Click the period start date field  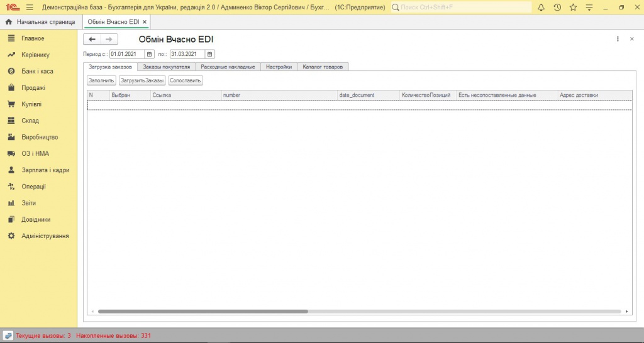coord(127,54)
